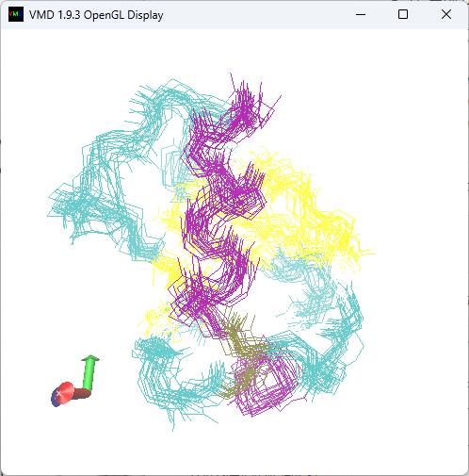Maximize the VMD OpenGL Display window
This screenshot has height=476, width=469.
tap(403, 14)
